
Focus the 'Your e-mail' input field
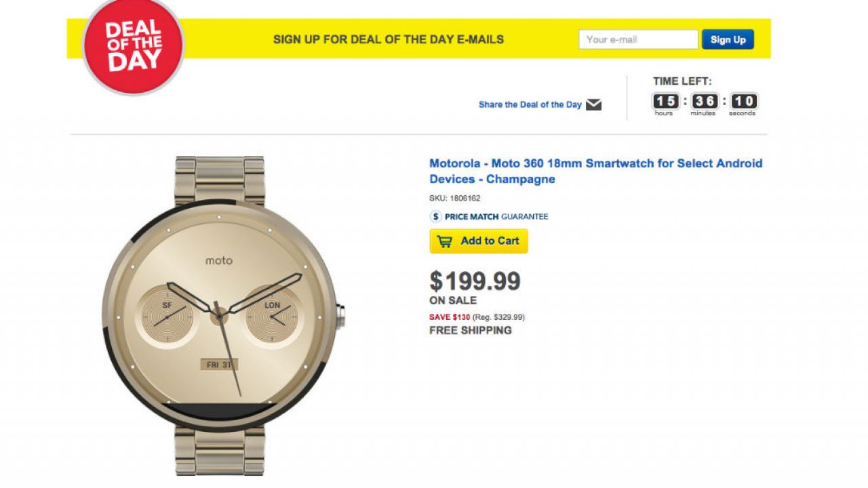637,39
